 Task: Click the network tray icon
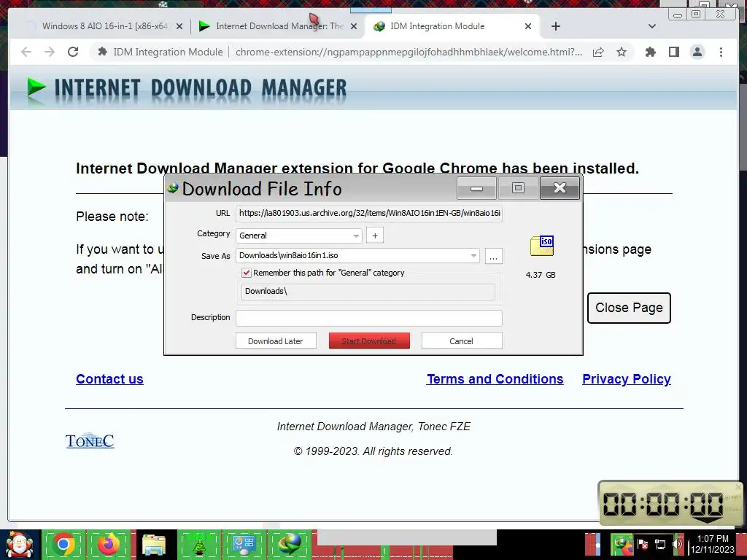[659, 544]
